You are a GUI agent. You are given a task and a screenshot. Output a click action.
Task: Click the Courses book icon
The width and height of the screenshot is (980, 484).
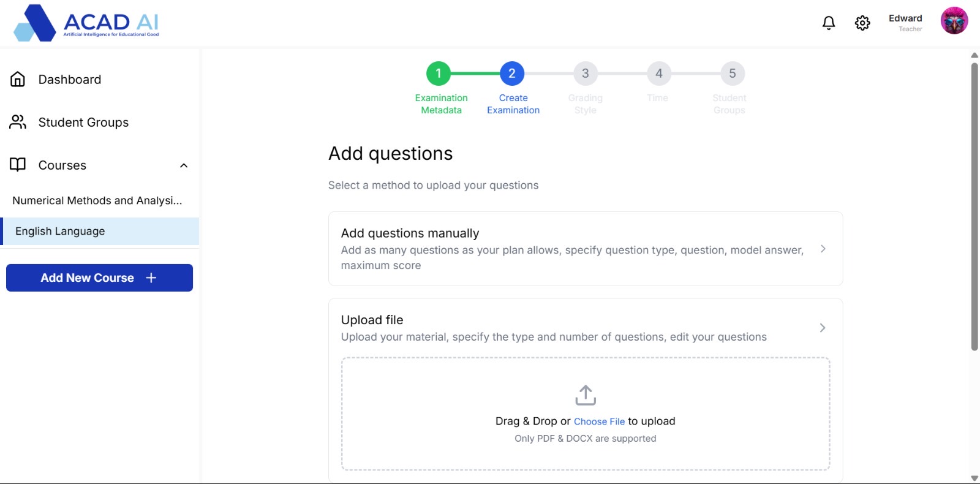click(18, 165)
